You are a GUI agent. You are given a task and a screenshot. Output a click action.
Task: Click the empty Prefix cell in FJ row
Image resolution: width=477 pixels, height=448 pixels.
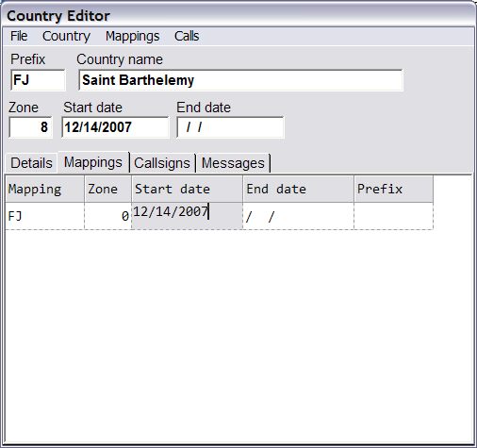coord(394,216)
